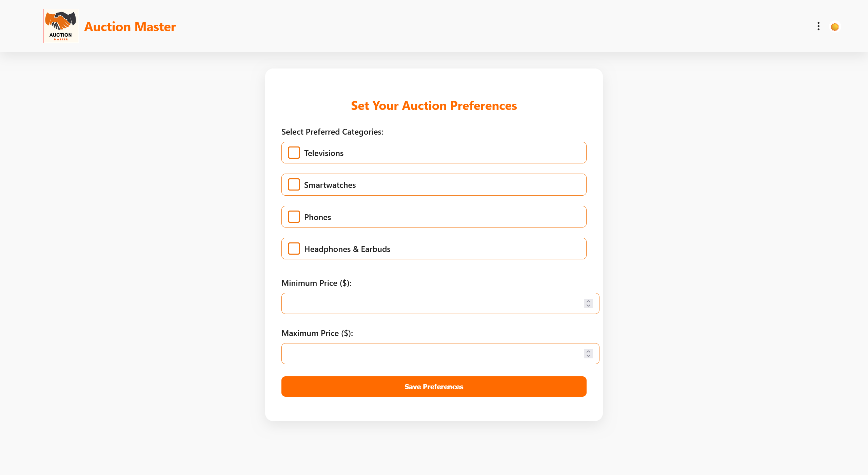Select the Televisions category row
Viewport: 868px width, 475px height.
pos(434,153)
